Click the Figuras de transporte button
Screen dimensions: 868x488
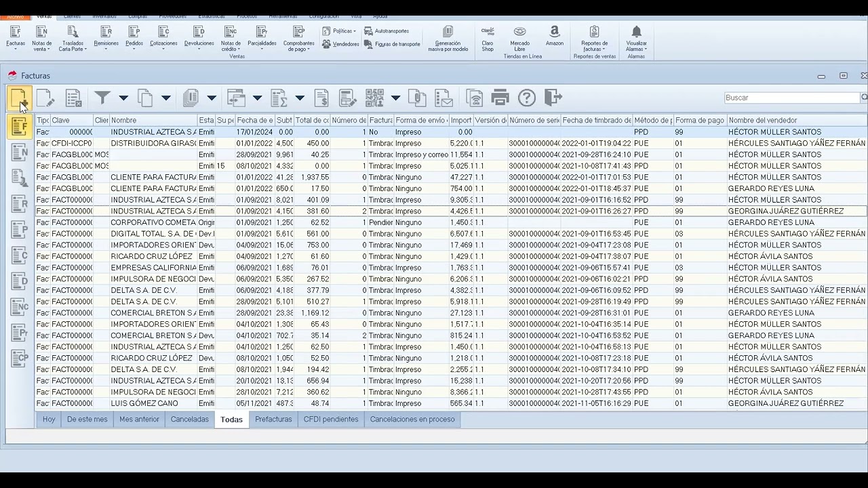point(393,44)
